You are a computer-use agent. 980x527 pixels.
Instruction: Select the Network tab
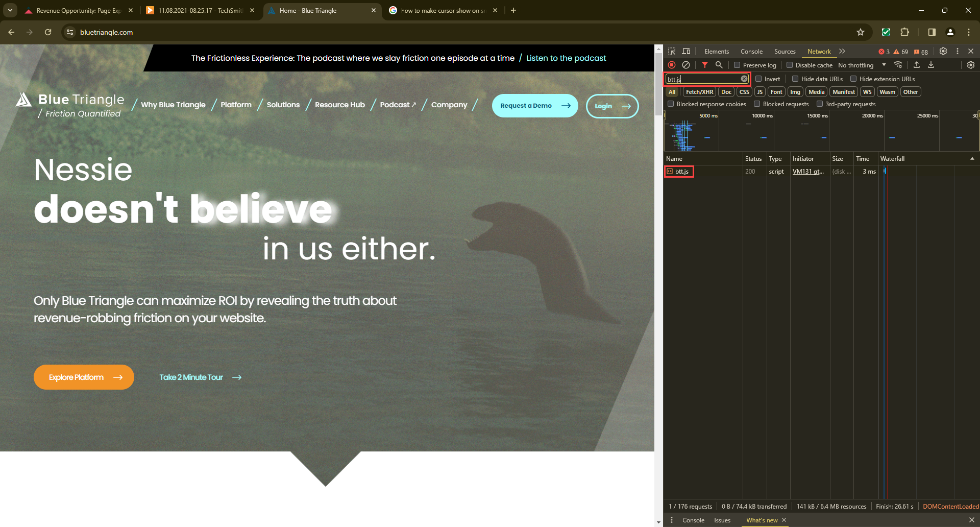tap(819, 52)
